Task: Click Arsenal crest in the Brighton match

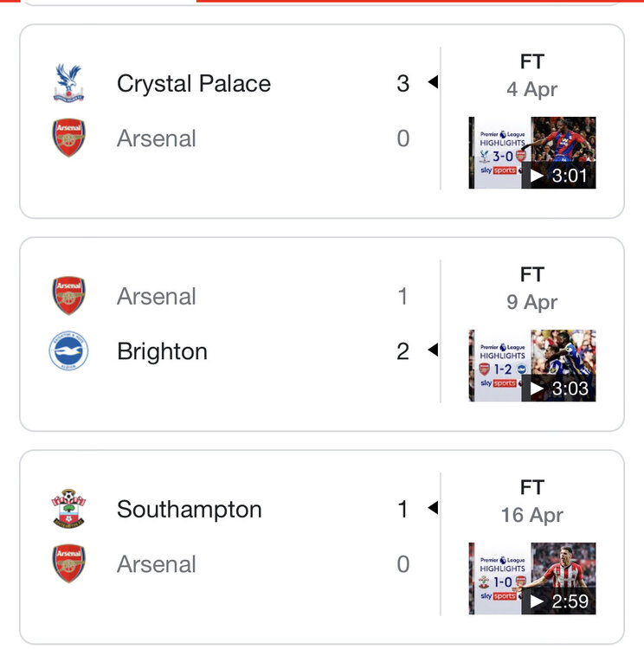Action: click(68, 296)
